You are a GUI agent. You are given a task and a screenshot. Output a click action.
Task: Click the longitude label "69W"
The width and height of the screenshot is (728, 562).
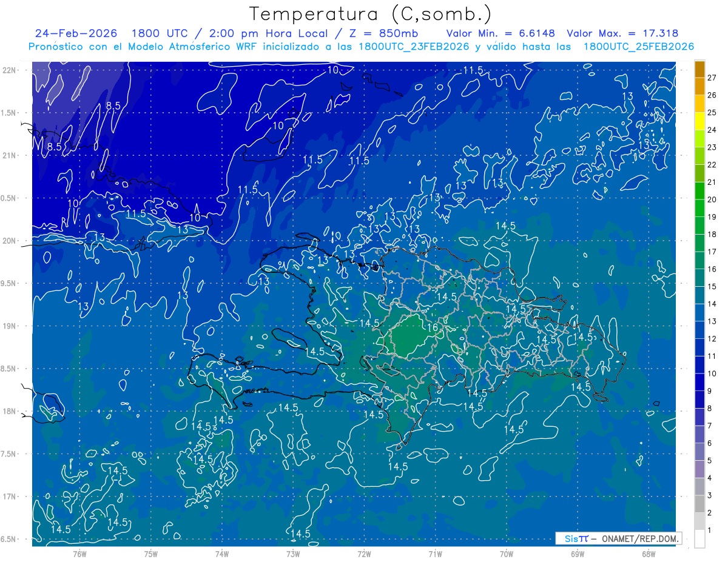coord(578,554)
